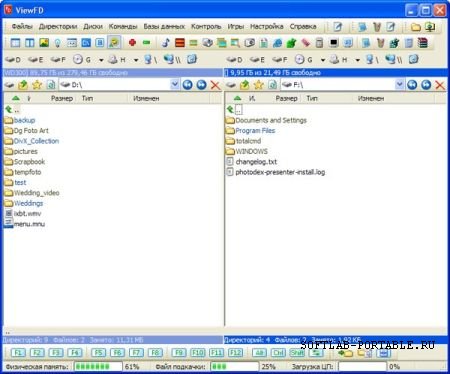Open the Директории menu
This screenshot has height=374, width=450.
[58, 26]
